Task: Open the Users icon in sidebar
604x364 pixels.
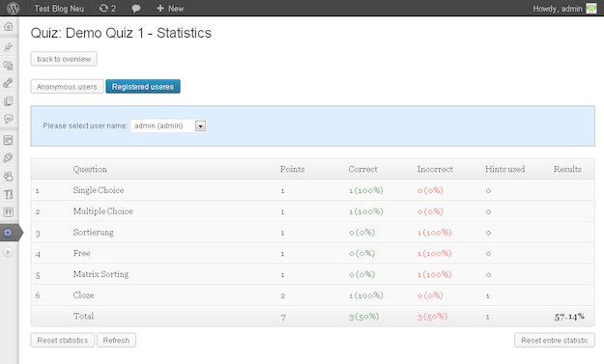Action: point(9,177)
